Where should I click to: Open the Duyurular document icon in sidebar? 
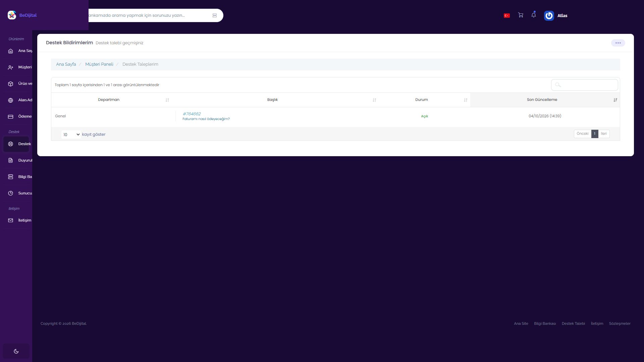point(10,161)
